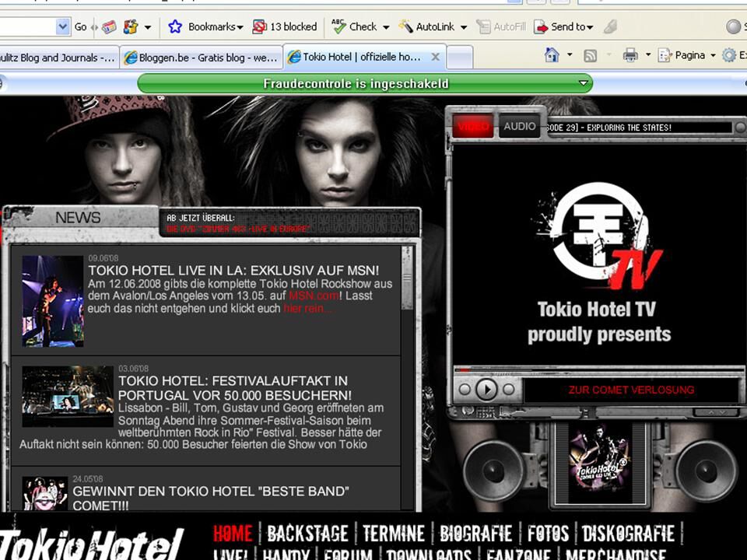Click the video progress bar

tap(599, 369)
